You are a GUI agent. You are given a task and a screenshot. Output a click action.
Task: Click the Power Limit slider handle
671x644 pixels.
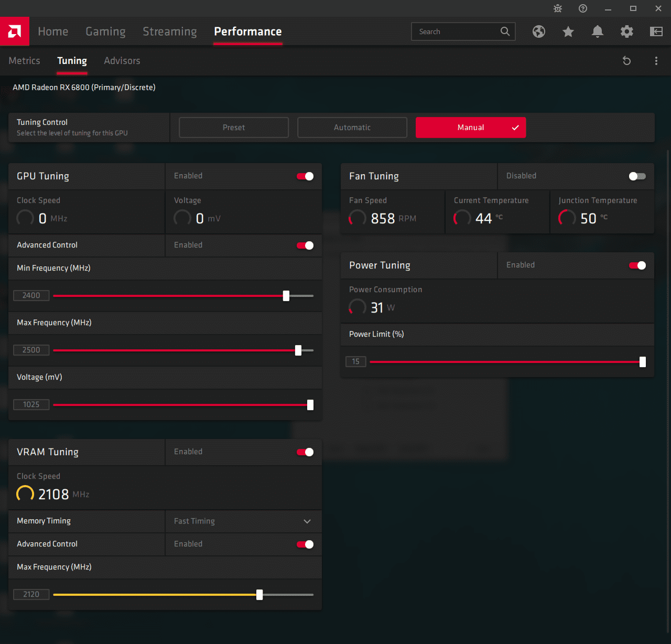[643, 362]
